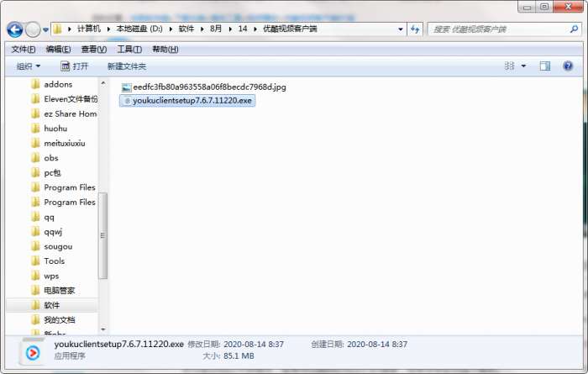588x374 pixels.
Task: Select qq folder in tree
Action: 49,217
